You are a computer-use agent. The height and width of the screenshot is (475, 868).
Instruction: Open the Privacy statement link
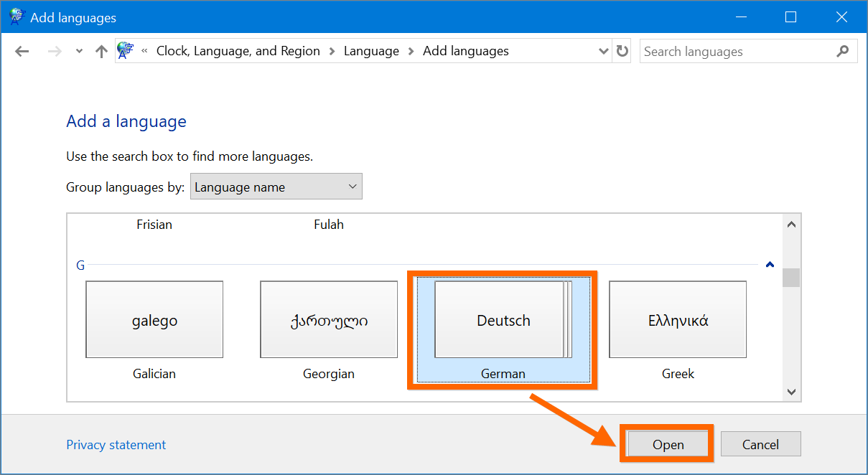click(116, 445)
